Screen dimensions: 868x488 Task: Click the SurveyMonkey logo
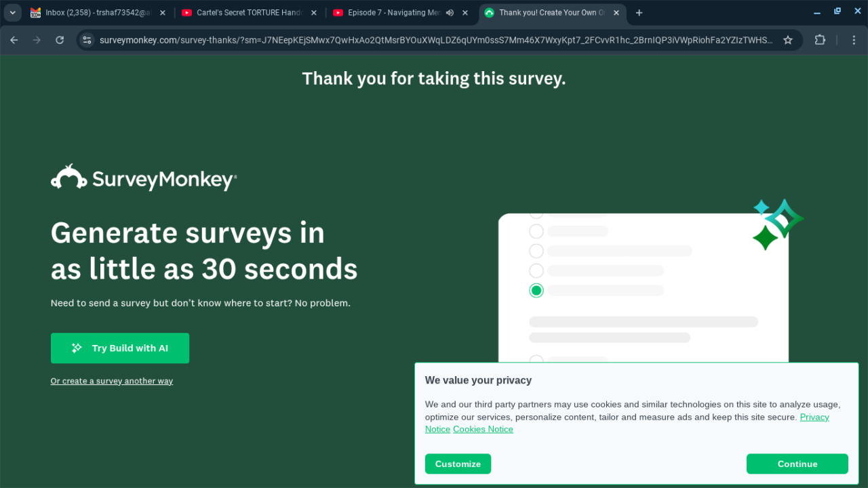point(144,178)
